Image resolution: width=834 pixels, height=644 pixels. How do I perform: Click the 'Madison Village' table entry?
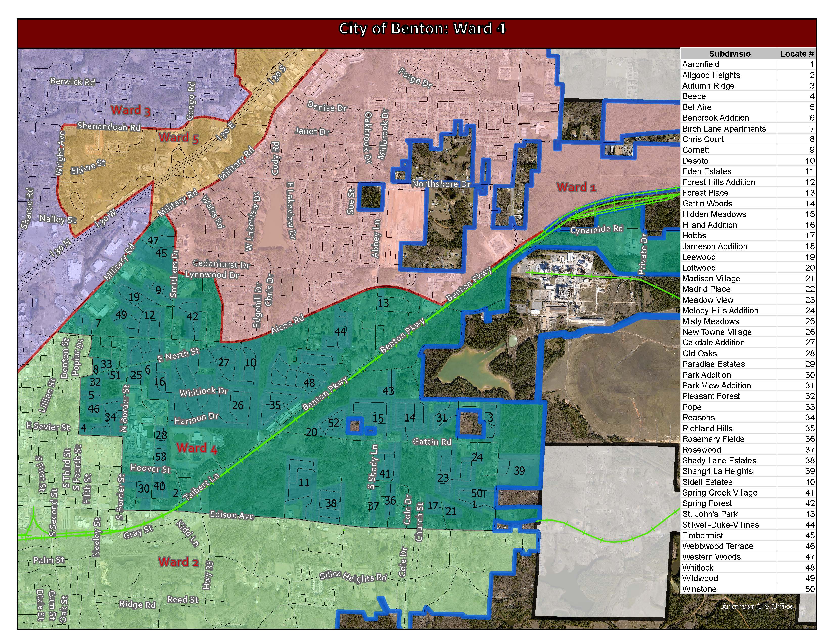click(748, 279)
